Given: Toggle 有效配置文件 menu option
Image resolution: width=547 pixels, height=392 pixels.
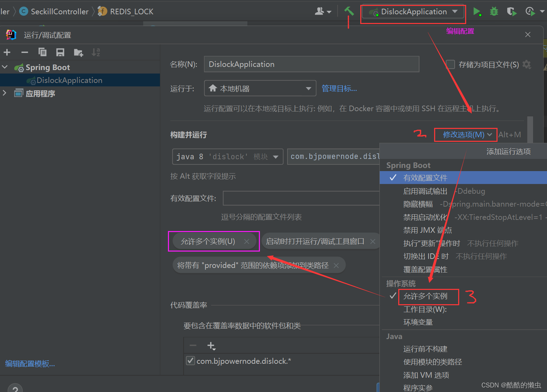Looking at the screenshot, I should coord(463,178).
